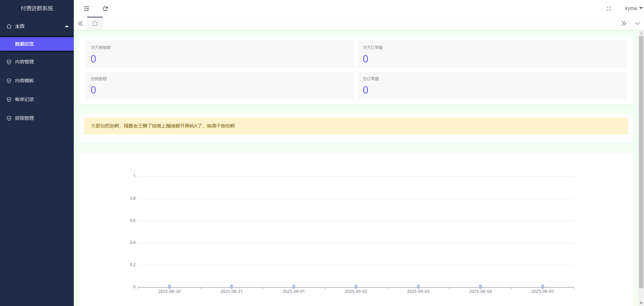The height and width of the screenshot is (306, 644).
Task: Open the lrymw user menu
Action: coord(633,9)
